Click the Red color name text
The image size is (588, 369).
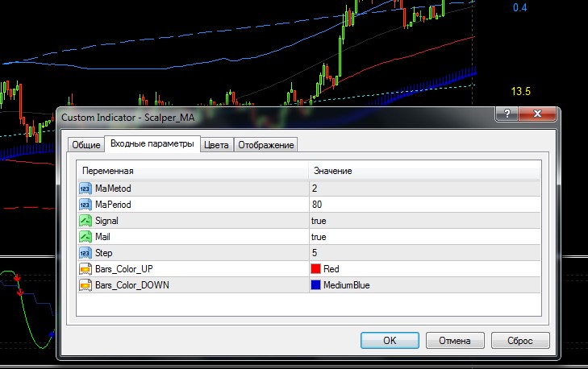tap(332, 269)
